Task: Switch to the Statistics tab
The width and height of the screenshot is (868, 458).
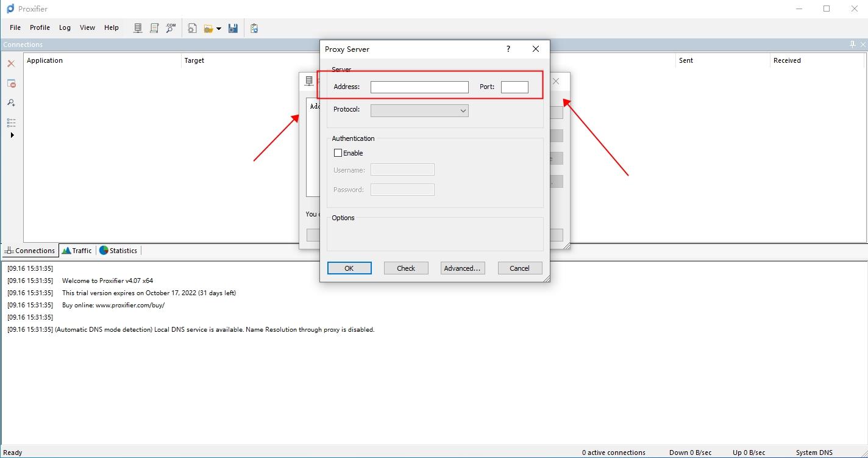Action: [118, 251]
